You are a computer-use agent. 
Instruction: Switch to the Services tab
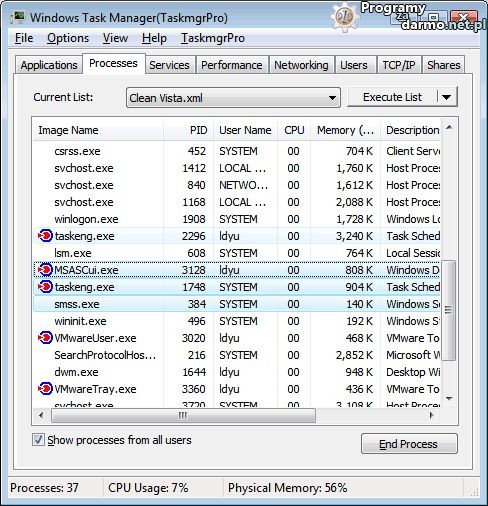pyautogui.click(x=169, y=65)
